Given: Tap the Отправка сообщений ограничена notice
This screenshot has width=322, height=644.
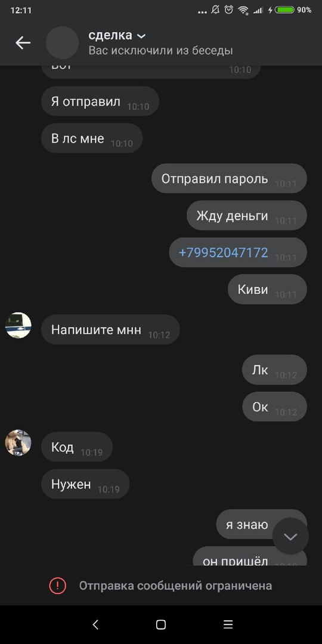Looking at the screenshot, I should 175,586.
